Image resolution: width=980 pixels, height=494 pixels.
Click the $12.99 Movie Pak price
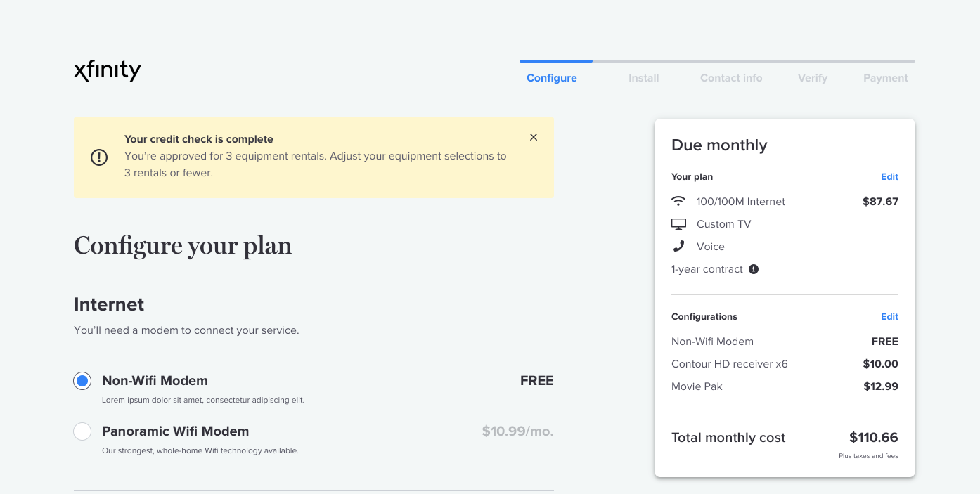click(881, 386)
